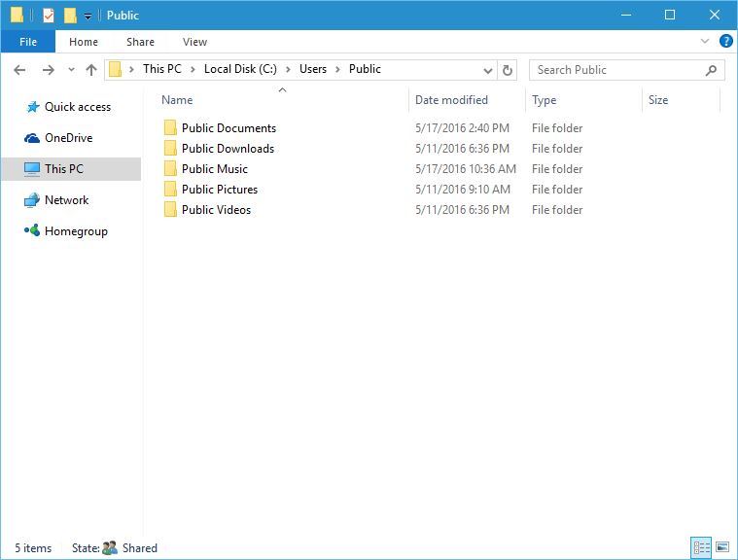Click the Properties checkmark icon in quick access toolbar
This screenshot has width=738, height=560.
[x=48, y=16]
